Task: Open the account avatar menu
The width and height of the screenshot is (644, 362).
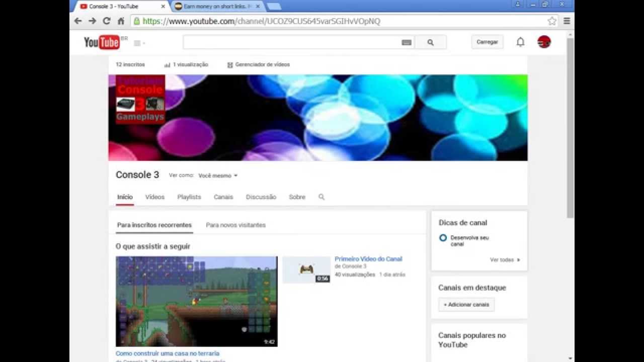Action: point(544,42)
